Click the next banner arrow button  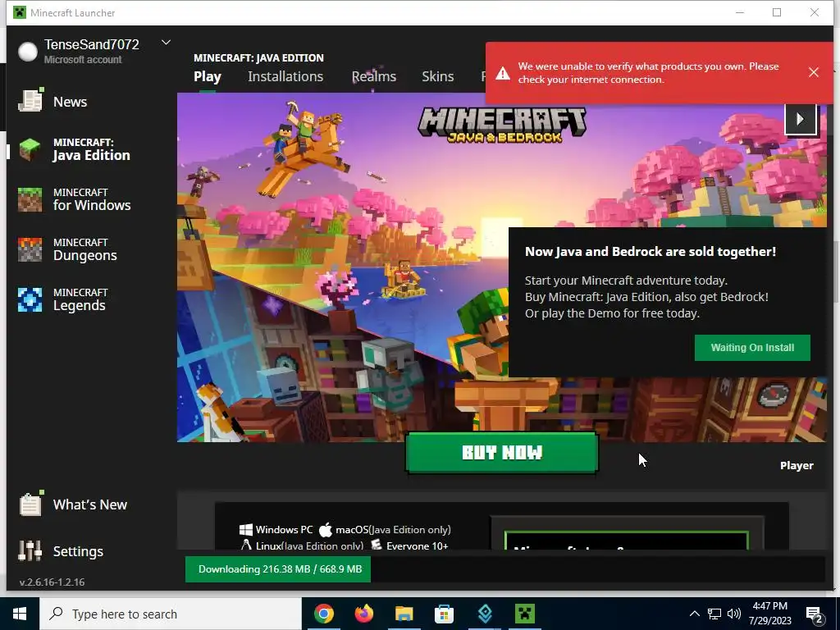[x=801, y=119]
